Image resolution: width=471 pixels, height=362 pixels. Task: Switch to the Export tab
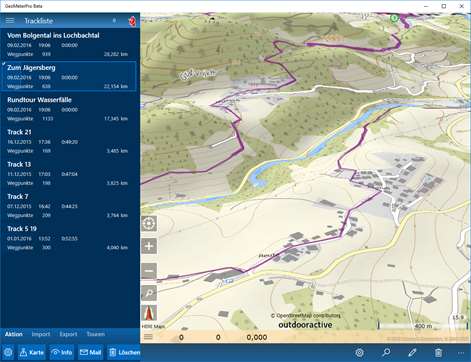point(68,334)
